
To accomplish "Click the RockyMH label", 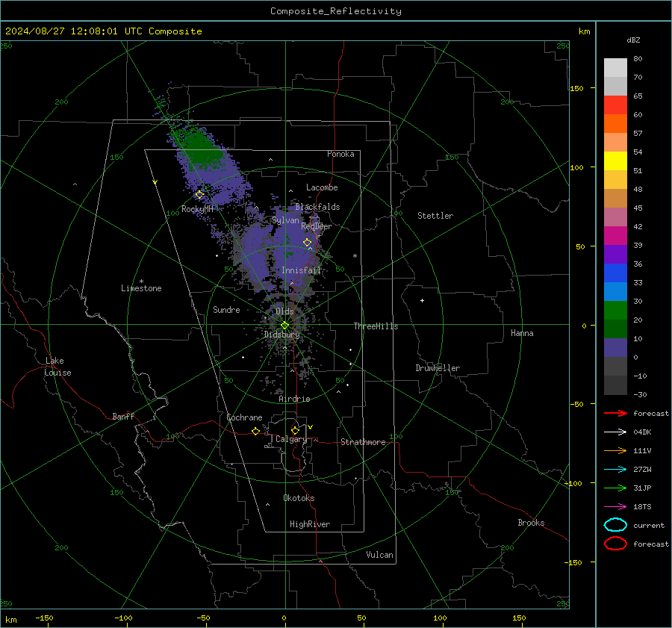I will tap(197, 209).
